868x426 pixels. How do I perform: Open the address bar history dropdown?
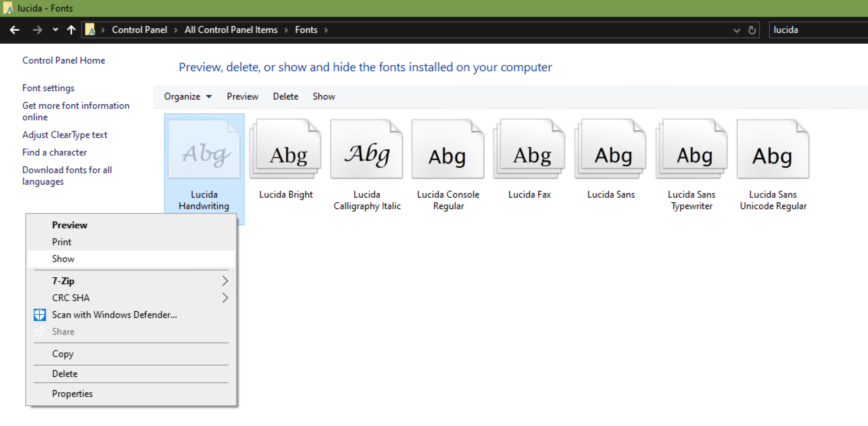(736, 30)
